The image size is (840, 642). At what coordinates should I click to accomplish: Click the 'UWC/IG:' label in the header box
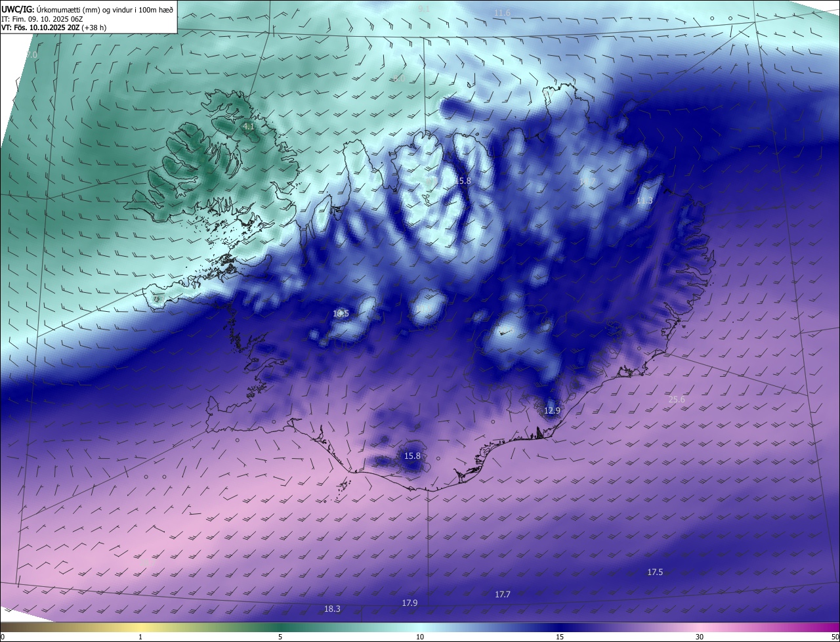pyautogui.click(x=18, y=10)
